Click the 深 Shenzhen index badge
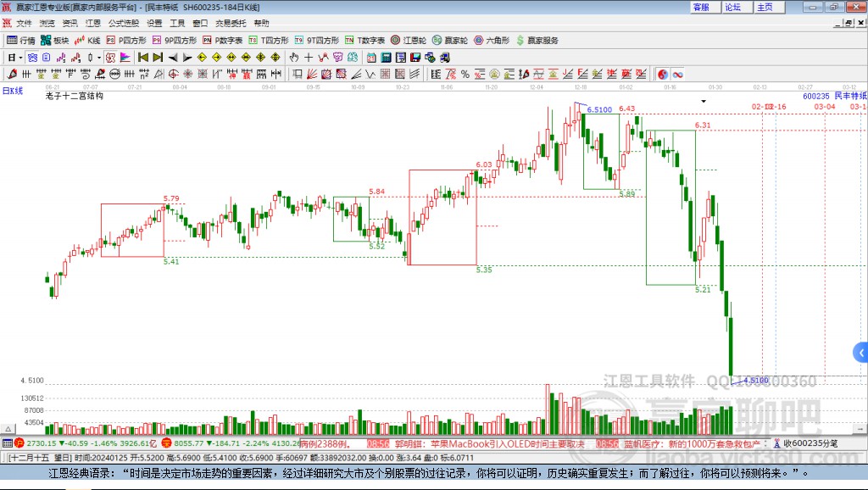The width and height of the screenshot is (868, 490). [167, 443]
